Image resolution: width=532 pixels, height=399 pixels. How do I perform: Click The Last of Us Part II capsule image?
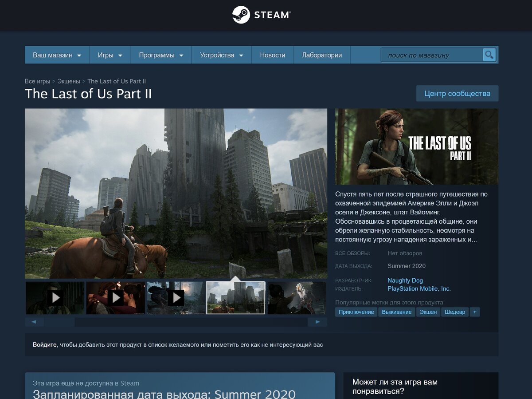417,146
